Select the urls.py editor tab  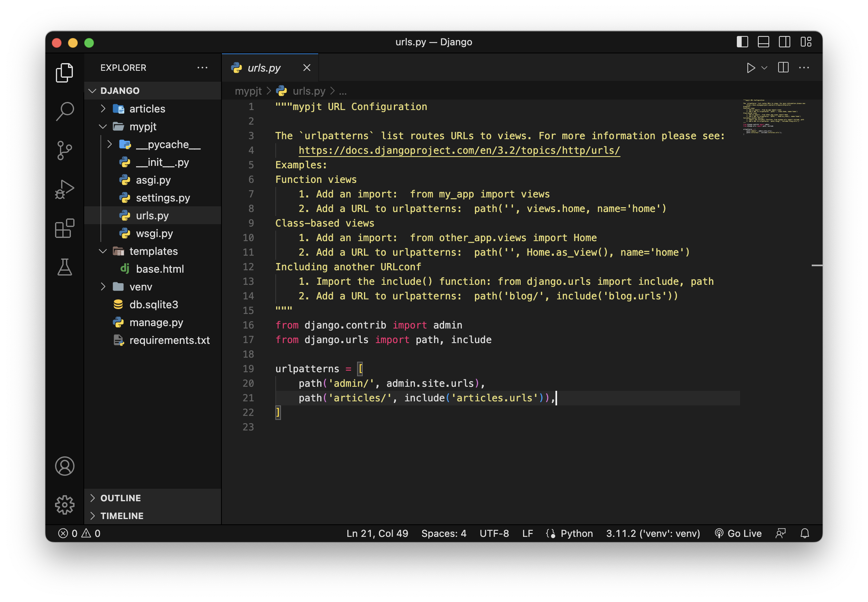264,68
